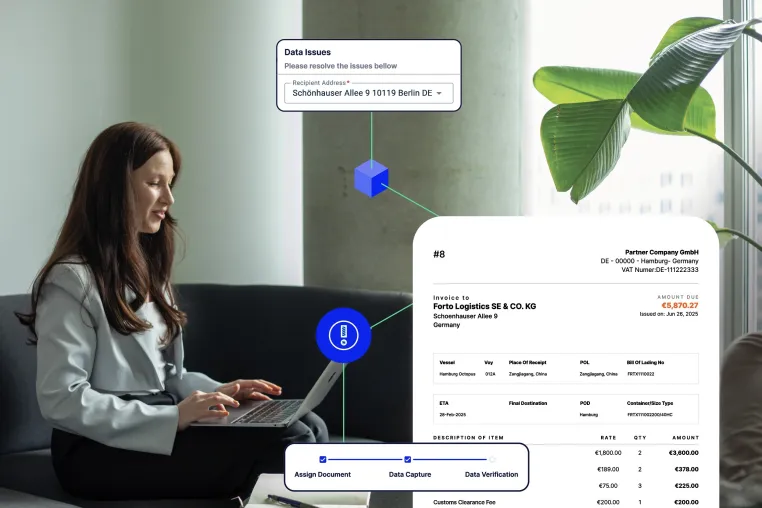
Task: Toggle the Assign Document step checkbox
Action: click(323, 459)
